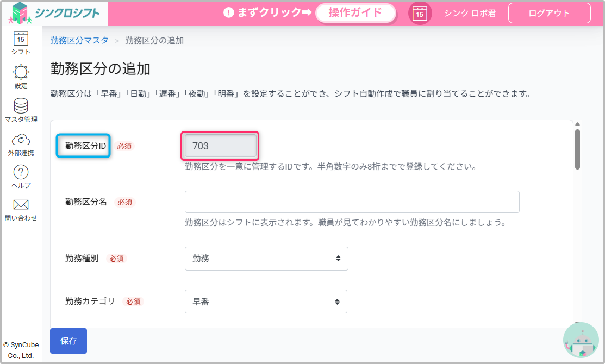Click the 外部連携 cloud sync icon
This screenshot has height=364, width=605.
pyautogui.click(x=21, y=140)
